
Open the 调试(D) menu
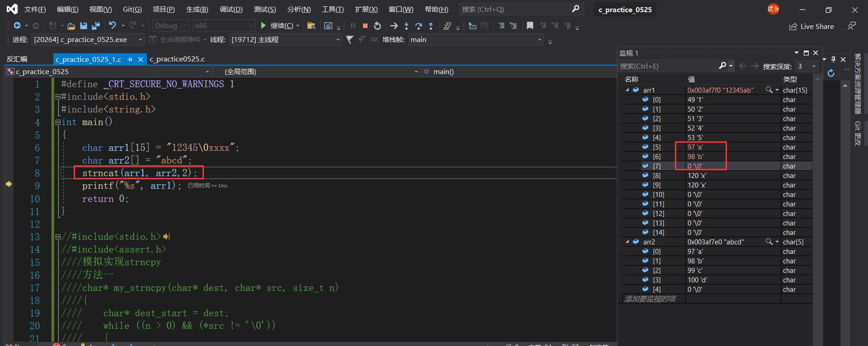(231, 9)
